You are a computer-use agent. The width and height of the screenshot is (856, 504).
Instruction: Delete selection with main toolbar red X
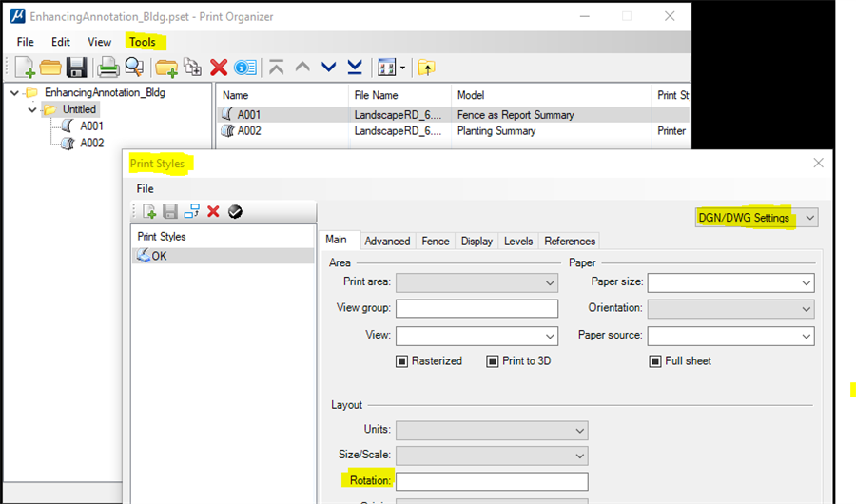coord(219,68)
